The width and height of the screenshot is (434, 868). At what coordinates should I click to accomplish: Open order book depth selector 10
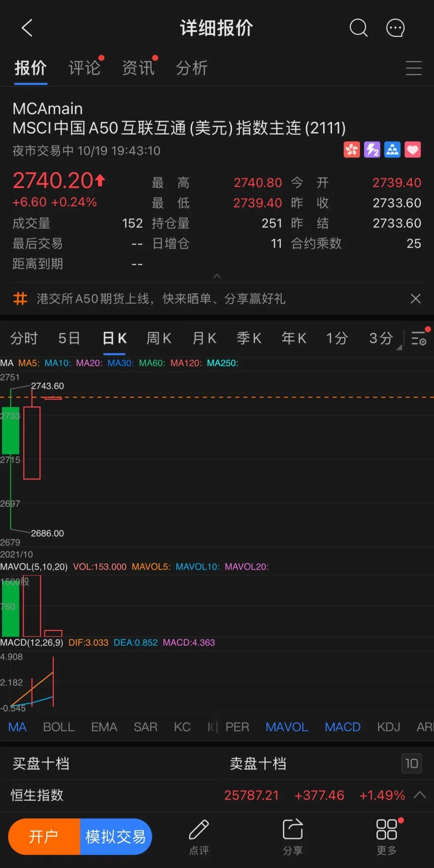411,763
